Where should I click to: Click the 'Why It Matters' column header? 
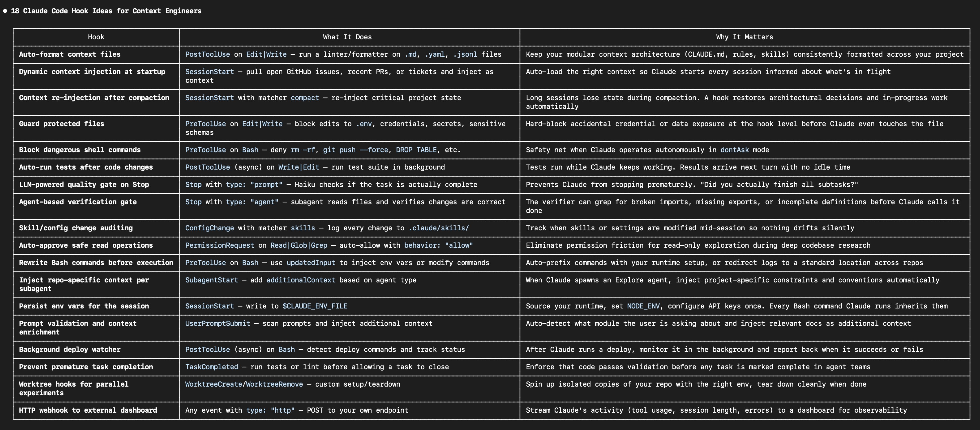tap(744, 37)
